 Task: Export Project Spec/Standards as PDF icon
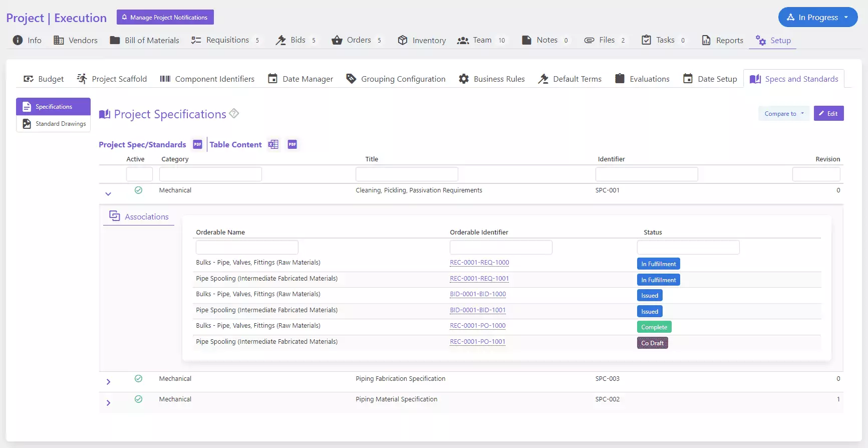coord(198,144)
